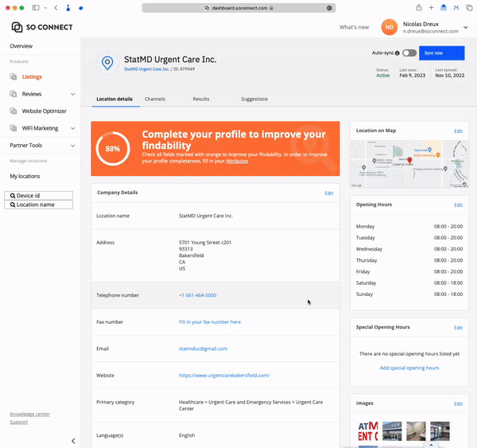Click the 88% profile completeness circle
The width and height of the screenshot is (477, 448).
(113, 149)
